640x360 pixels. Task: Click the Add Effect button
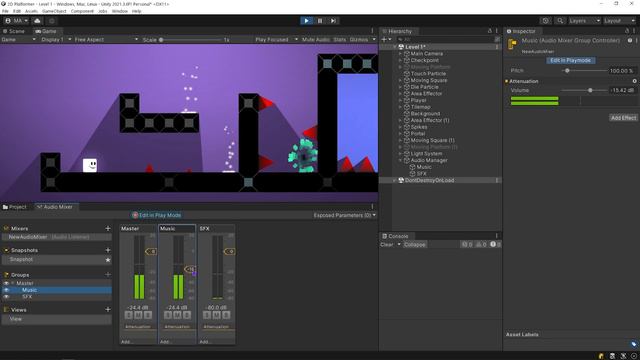(623, 118)
